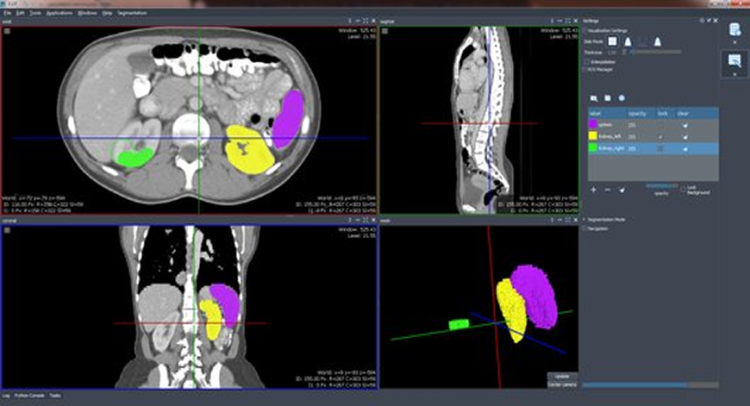This screenshot has width=750, height=406.
Task: Toggle the Lock Background option
Action: [683, 187]
